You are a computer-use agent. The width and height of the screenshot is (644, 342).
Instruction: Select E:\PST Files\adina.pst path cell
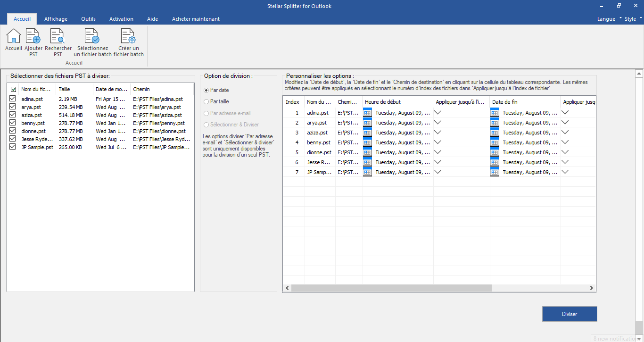point(158,99)
